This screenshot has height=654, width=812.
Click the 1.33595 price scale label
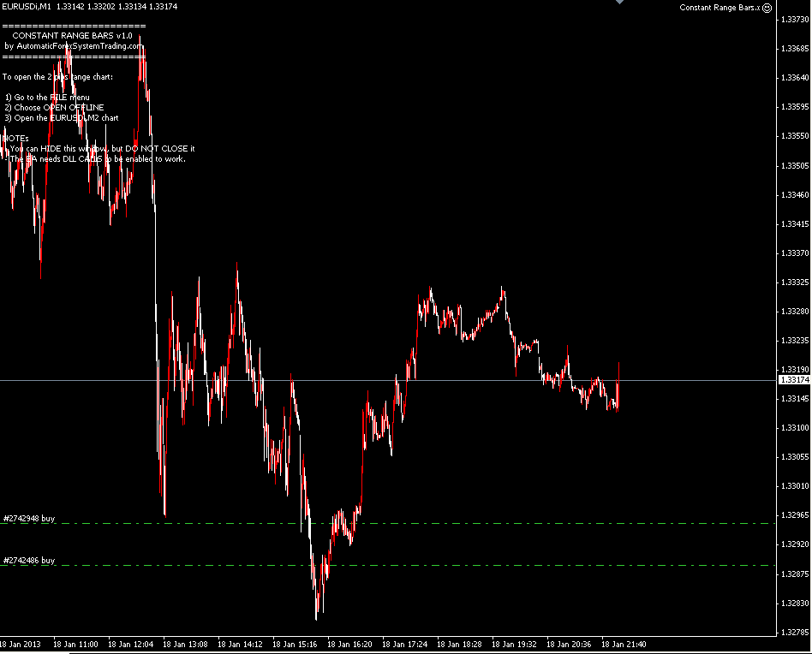click(795, 107)
